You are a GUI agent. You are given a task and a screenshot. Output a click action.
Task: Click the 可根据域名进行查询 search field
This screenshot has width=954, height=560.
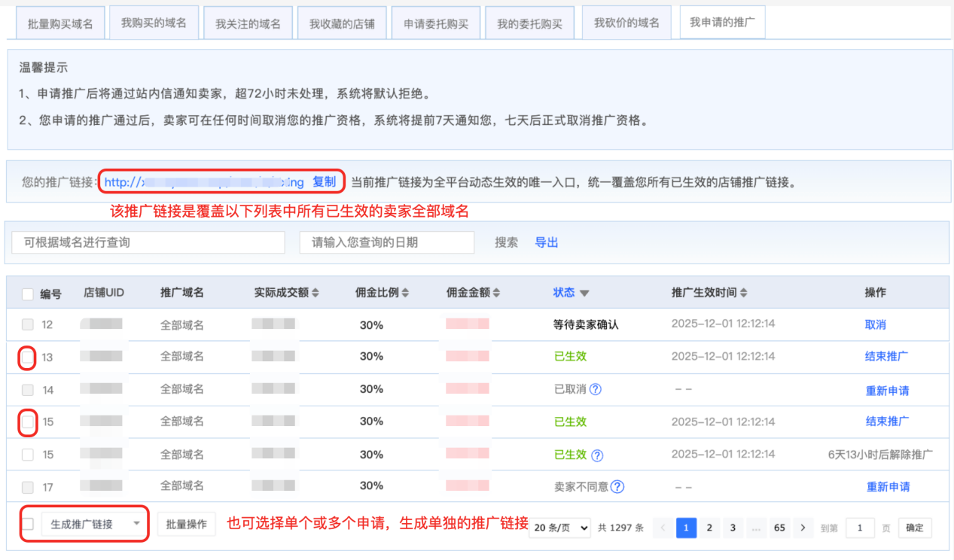pyautogui.click(x=148, y=242)
